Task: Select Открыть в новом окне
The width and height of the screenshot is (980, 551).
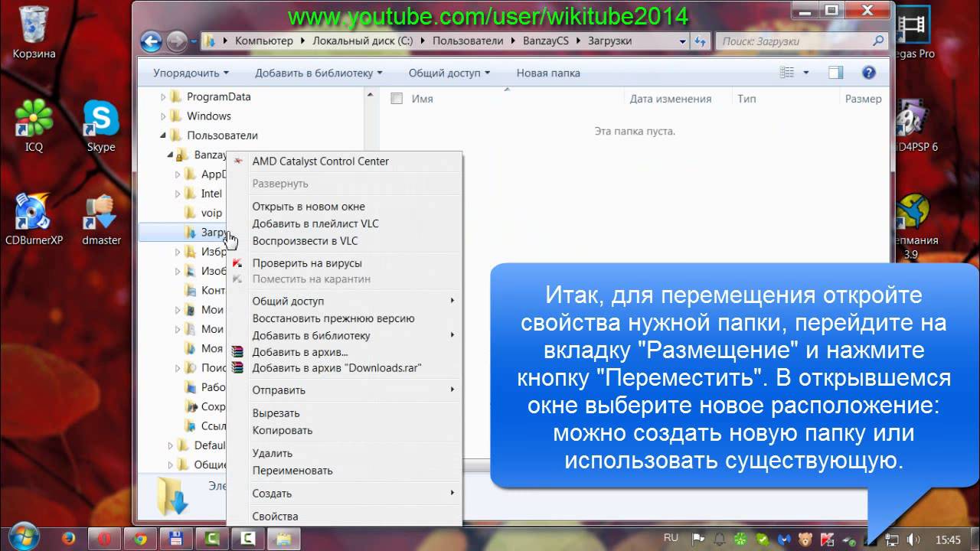Action: coord(346,207)
